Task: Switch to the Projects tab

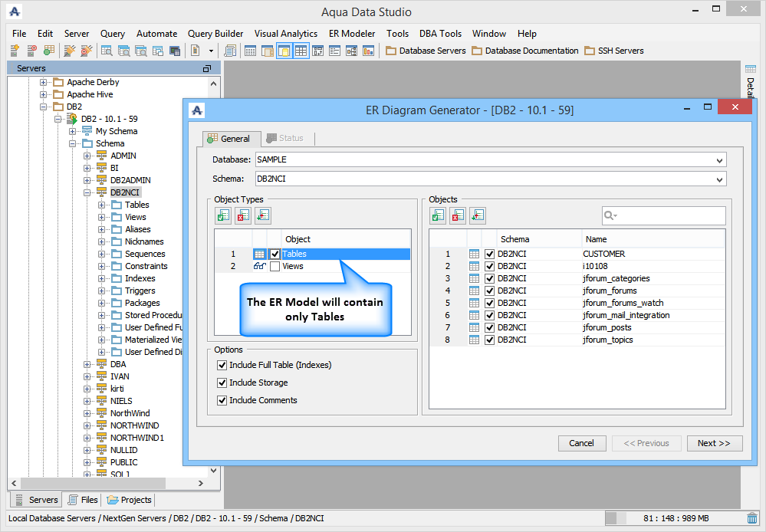Action: (x=130, y=500)
